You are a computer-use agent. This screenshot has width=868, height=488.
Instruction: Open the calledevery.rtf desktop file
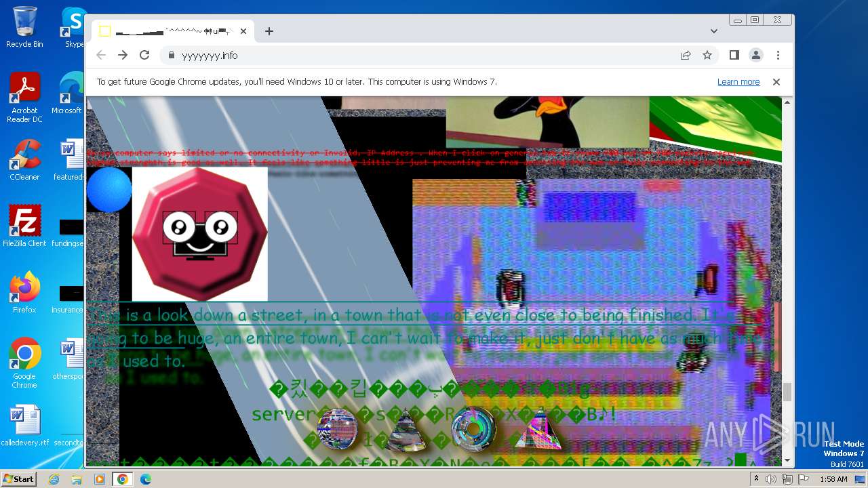click(25, 426)
